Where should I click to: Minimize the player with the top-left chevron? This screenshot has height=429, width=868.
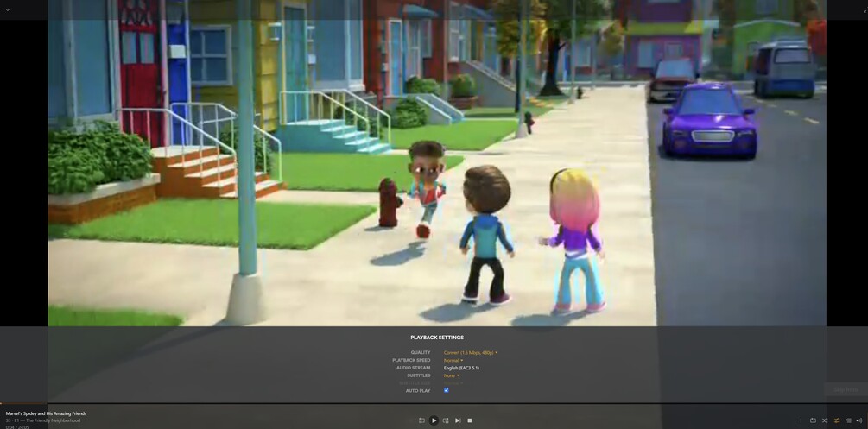[7, 10]
